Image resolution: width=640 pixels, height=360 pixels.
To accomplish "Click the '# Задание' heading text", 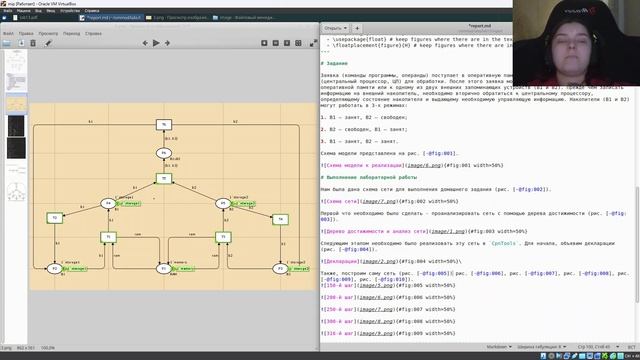I will (334, 64).
